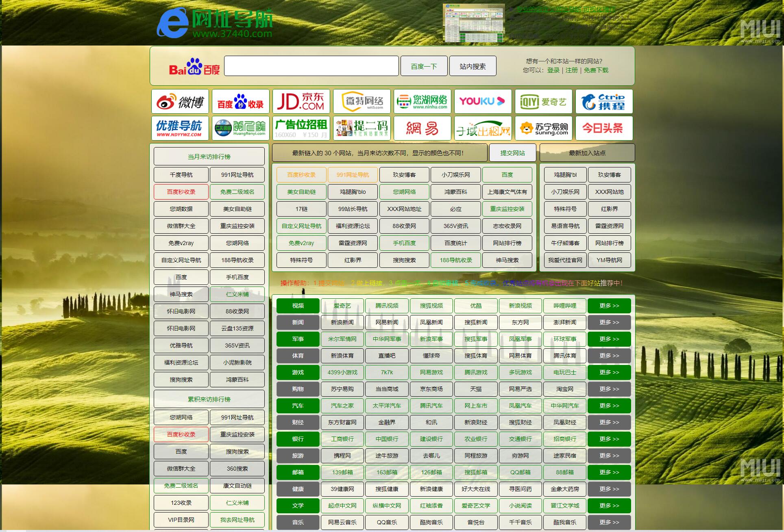This screenshot has width=784, height=532.
Task: Click the Baidu 百度 logo
Action: (194, 67)
